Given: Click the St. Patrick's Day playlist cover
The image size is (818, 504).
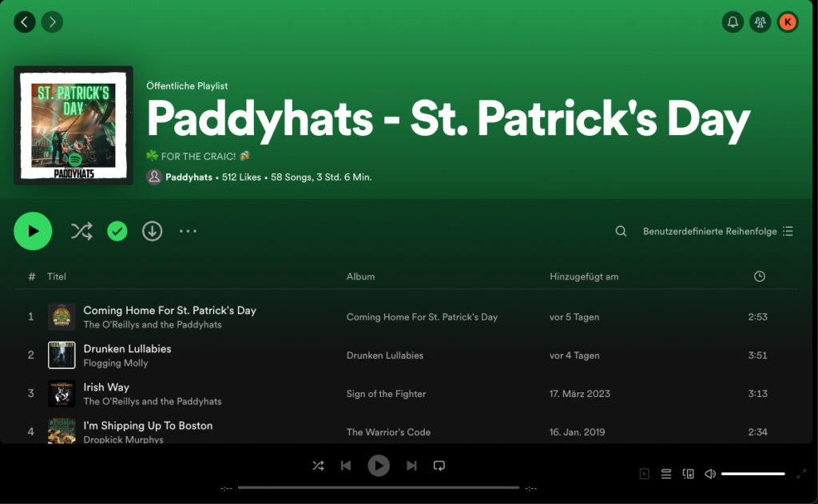Looking at the screenshot, I should [73, 125].
